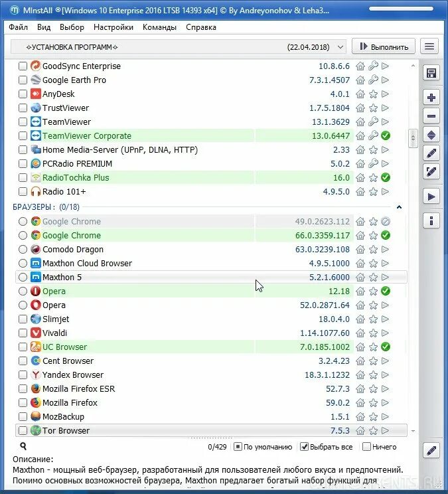
Task: Click play arrow for Mozilla Firefox 59.0.2
Action: pyautogui.click(x=385, y=402)
